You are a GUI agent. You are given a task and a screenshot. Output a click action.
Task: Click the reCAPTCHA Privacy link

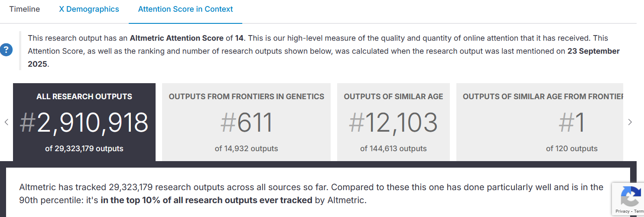[622, 211]
